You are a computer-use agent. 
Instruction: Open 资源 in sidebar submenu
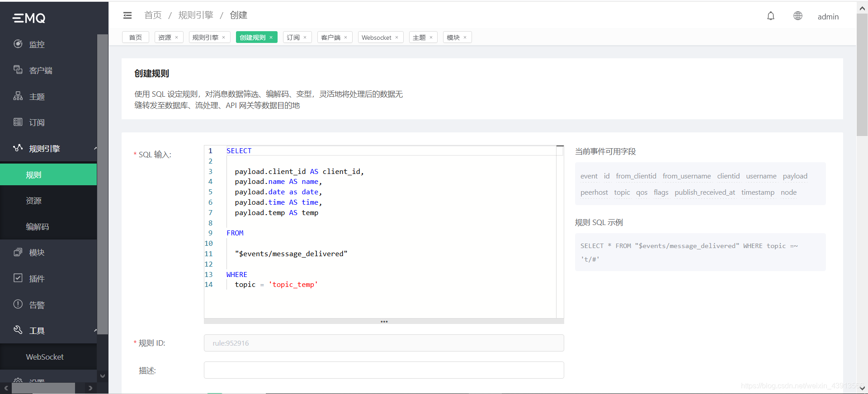[x=48, y=201]
